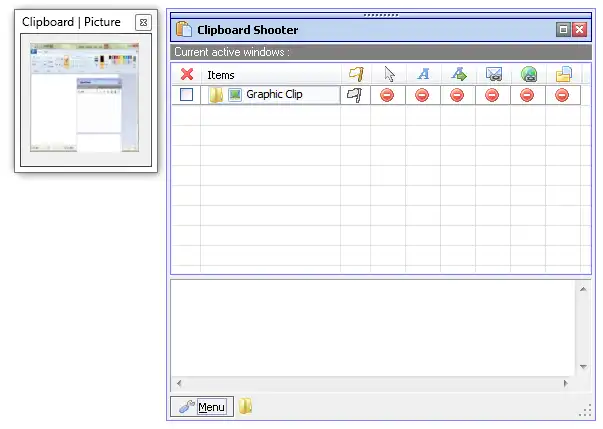The image size is (603, 429).
Task: Click red minus under copy documents column
Action: pos(562,95)
